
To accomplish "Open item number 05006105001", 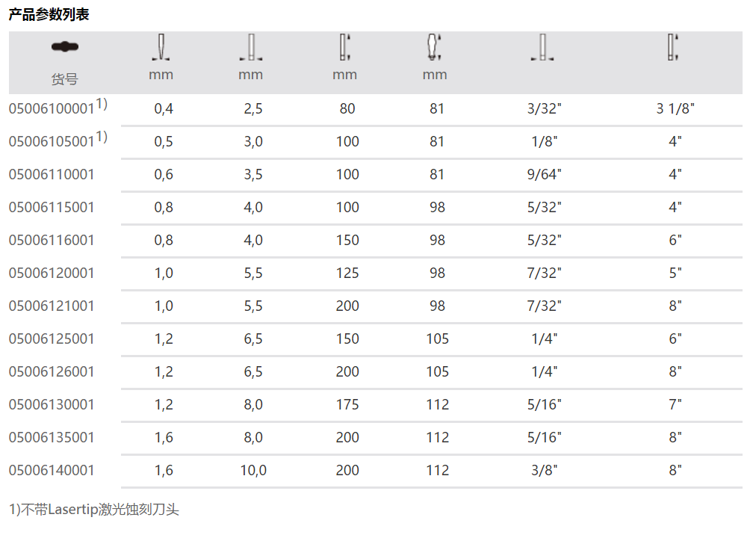I will (52, 142).
